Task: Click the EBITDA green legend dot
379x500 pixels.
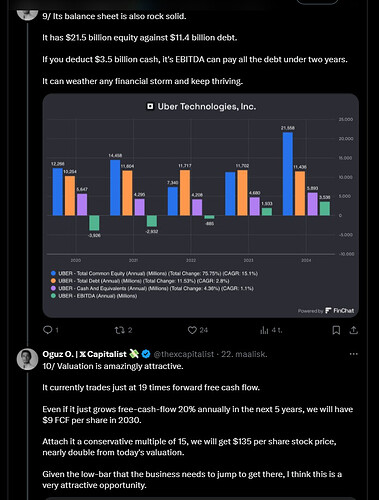Action: (x=53, y=296)
